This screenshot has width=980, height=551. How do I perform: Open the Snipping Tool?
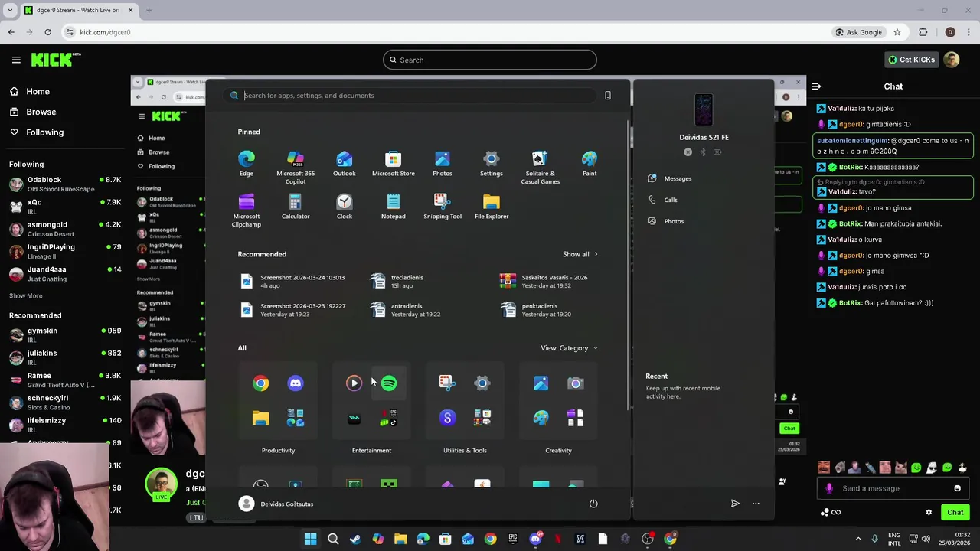pos(443,206)
